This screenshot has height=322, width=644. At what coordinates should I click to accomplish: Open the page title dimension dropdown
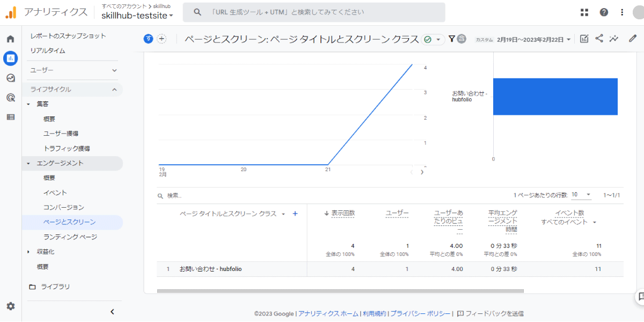click(x=283, y=214)
